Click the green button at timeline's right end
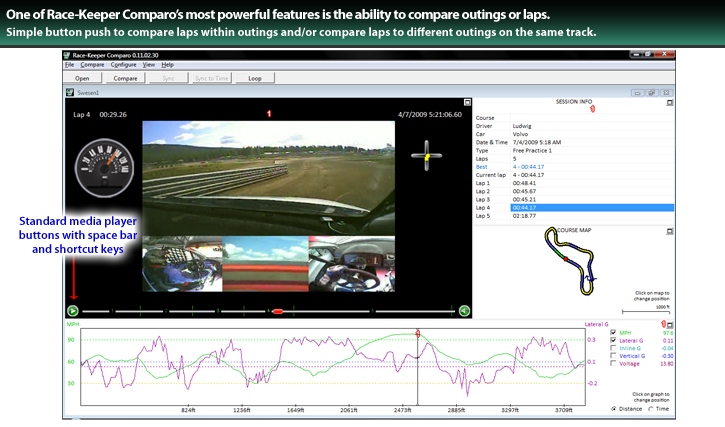This screenshot has height=427, width=725. click(x=464, y=311)
